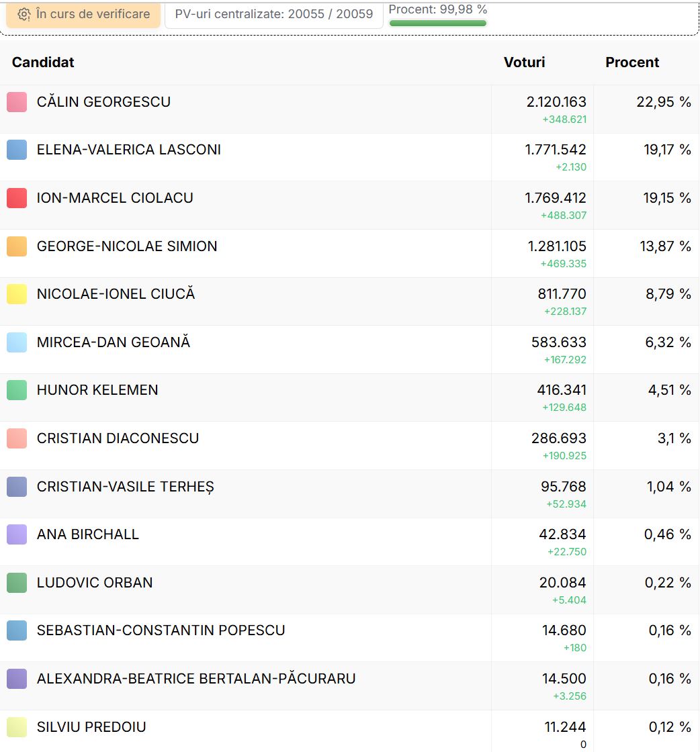Click the green swatch for Hunor Kelemen
The width and height of the screenshot is (700, 752).
(x=17, y=390)
